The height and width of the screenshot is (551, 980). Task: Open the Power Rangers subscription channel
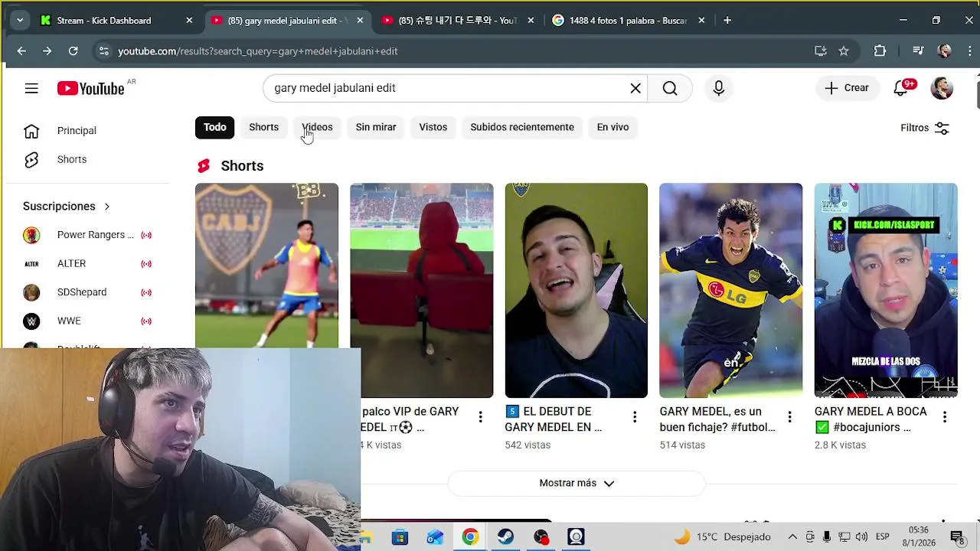[88, 235]
